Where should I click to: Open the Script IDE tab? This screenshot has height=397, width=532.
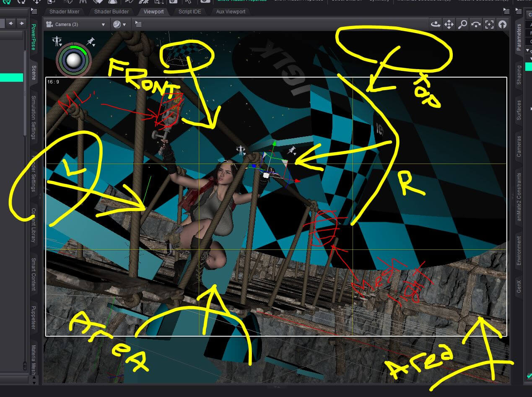[190, 11]
